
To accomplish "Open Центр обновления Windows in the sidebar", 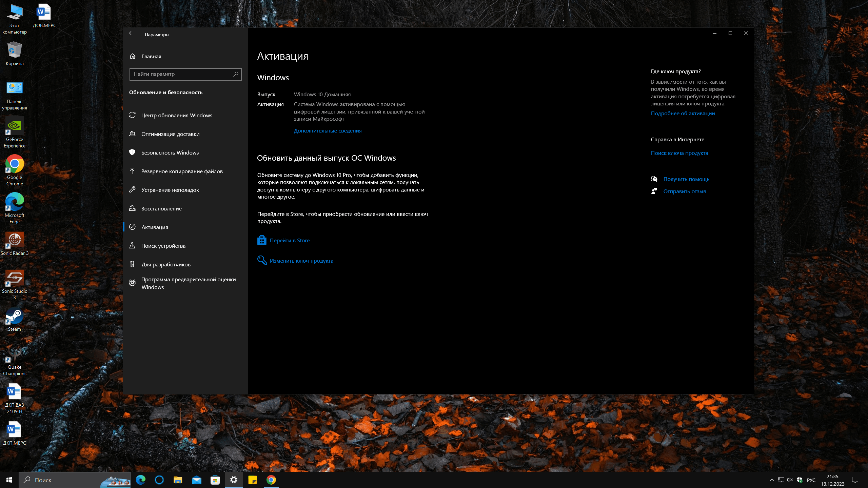I will click(176, 115).
